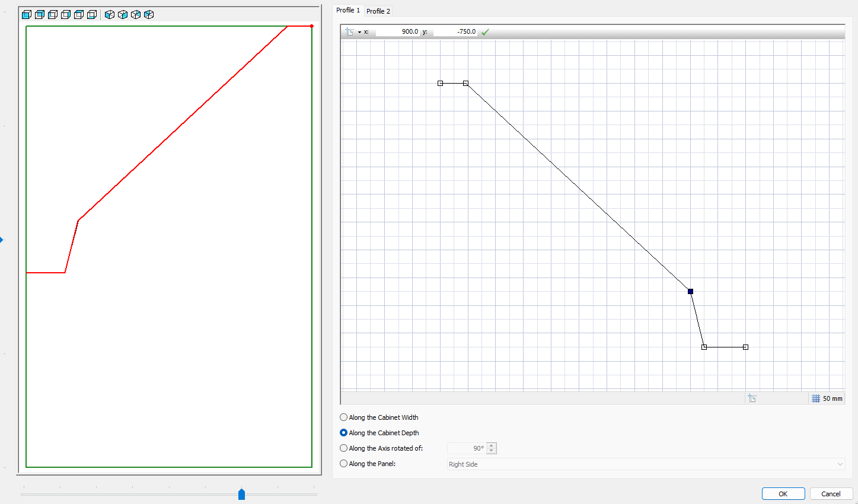Screen dimensions: 858x504
Task: Confirm coordinates with the green checkmark
Action: coord(485,32)
